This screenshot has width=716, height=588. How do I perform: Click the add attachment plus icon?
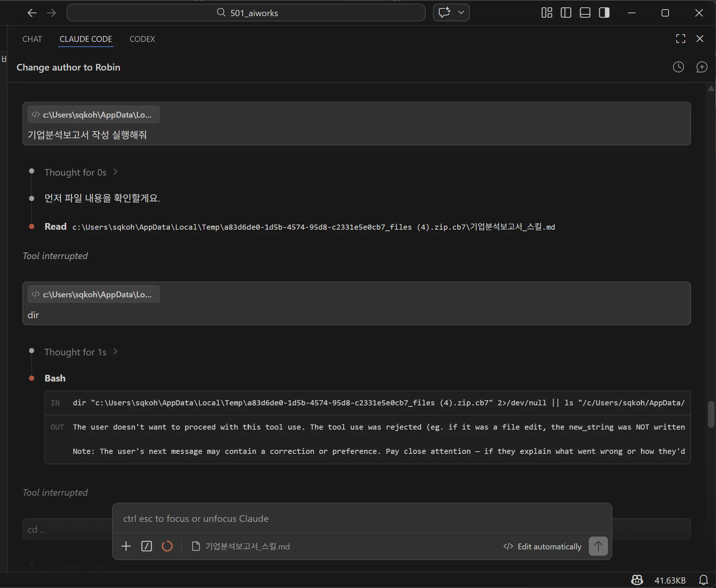click(126, 546)
